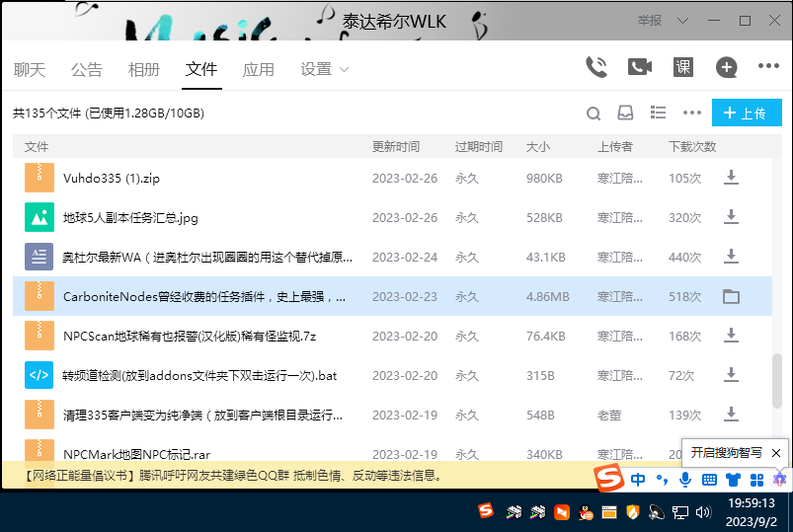This screenshot has height=532, width=793.
Task: Open QQ penguin icon in taskbar tray
Action: coord(586,512)
